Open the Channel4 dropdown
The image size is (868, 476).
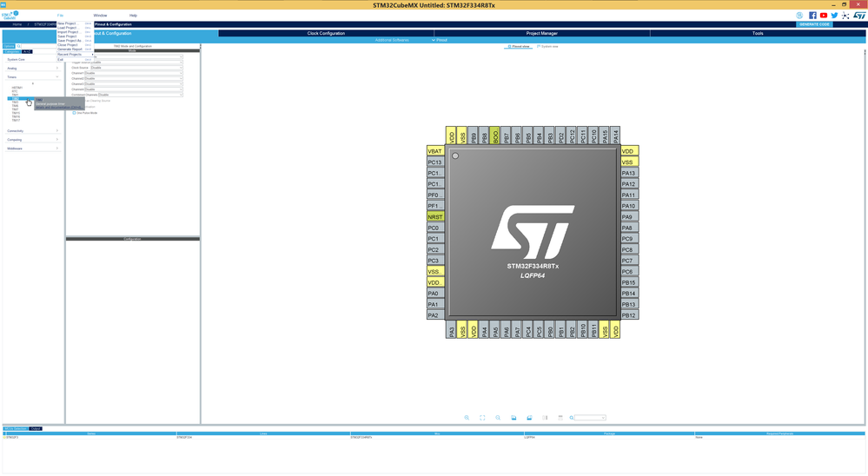pyautogui.click(x=134, y=89)
